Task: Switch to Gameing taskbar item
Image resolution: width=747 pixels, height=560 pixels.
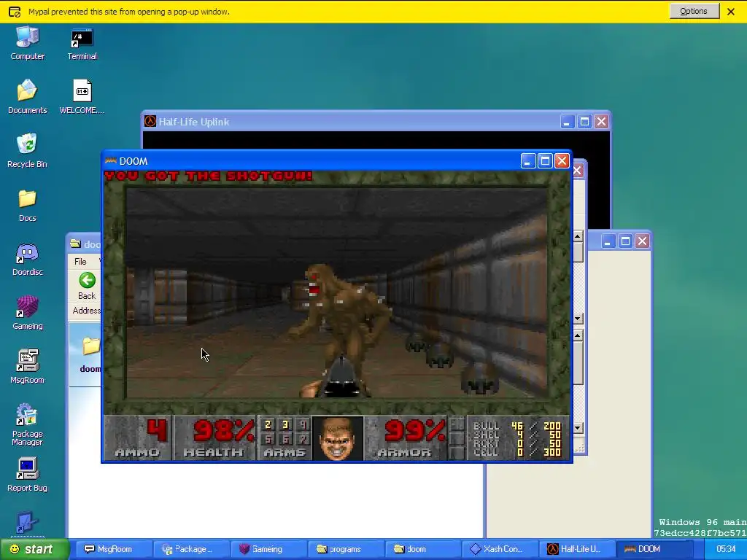Action: (270, 549)
